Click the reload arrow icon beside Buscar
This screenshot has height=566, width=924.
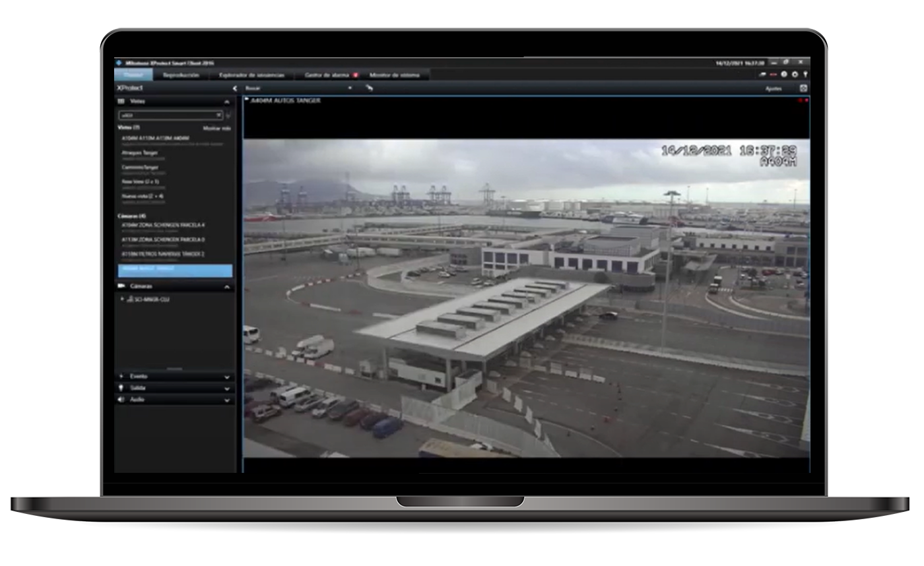(x=369, y=88)
